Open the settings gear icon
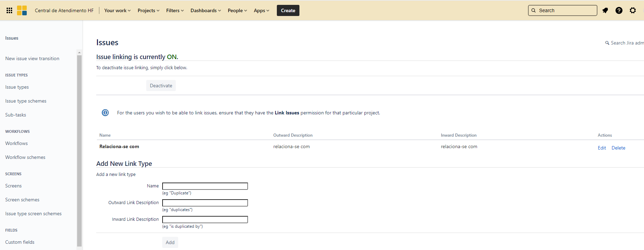Viewport: 644px width, 250px height. click(633, 10)
